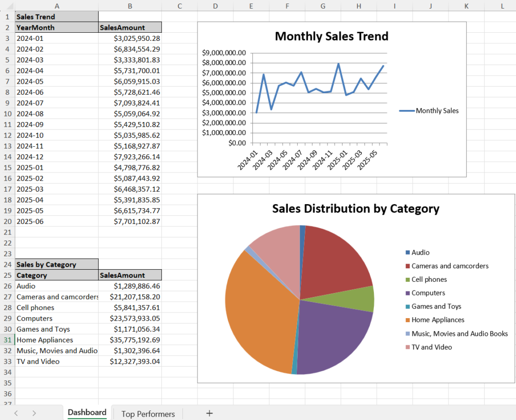Viewport: 516px width, 420px height.
Task: Click the Monthly Sales Trend chart title
Action: point(331,36)
